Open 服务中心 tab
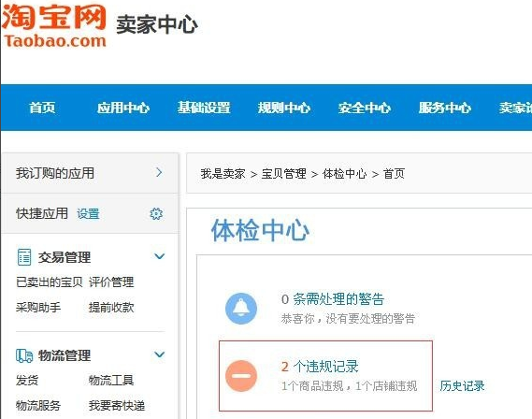The width and height of the screenshot is (532, 419). point(445,108)
